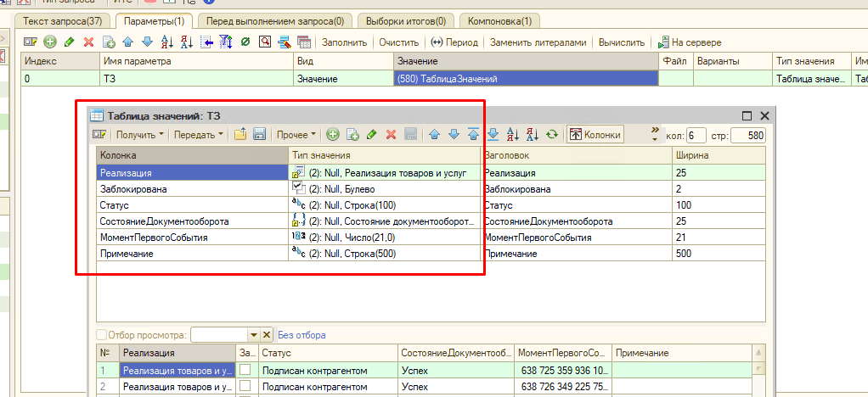This screenshot has height=397, width=868.
Task: Open the Выборки итогов(0) tab
Action: [406, 20]
